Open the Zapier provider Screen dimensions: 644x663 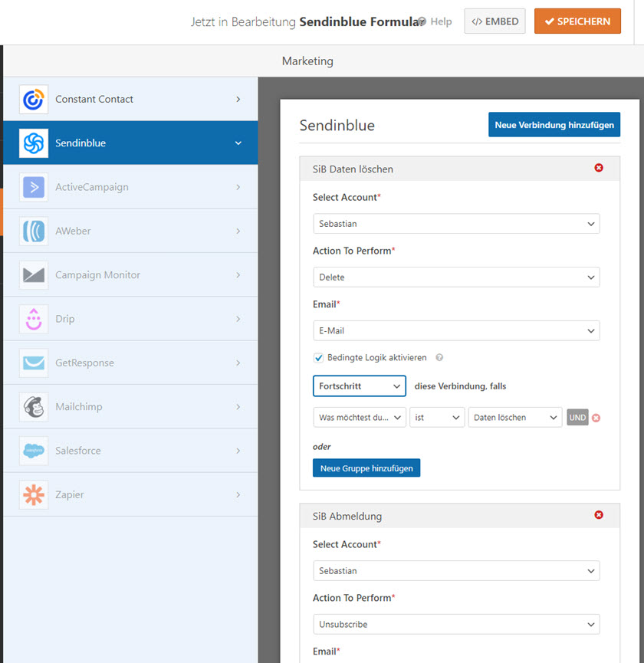point(130,494)
